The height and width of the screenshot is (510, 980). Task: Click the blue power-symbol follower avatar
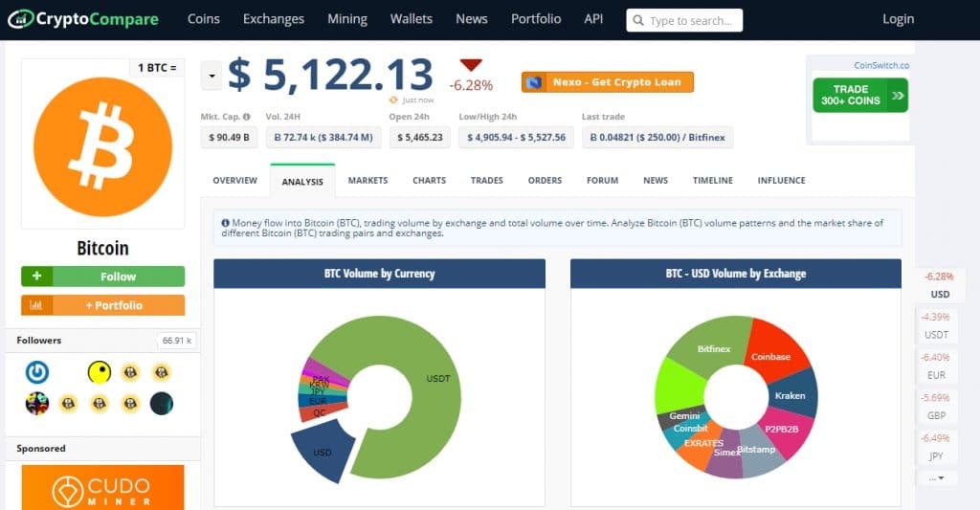[37, 372]
